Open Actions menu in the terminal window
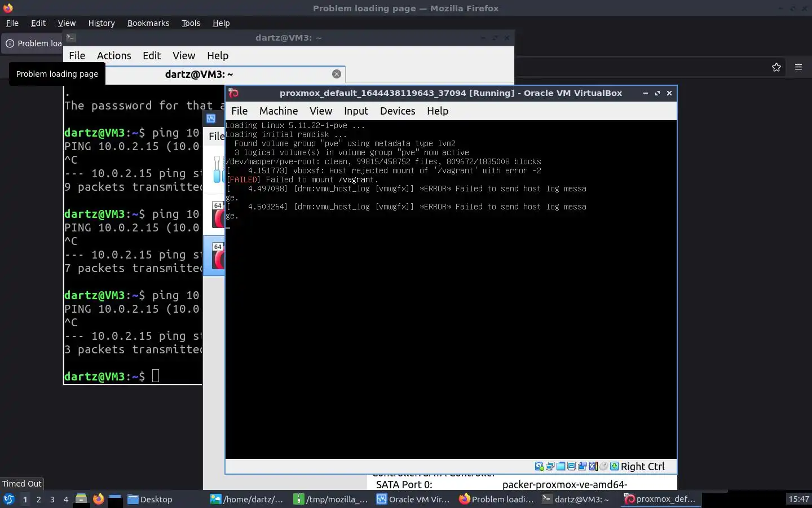This screenshot has height=508, width=812. tap(114, 56)
